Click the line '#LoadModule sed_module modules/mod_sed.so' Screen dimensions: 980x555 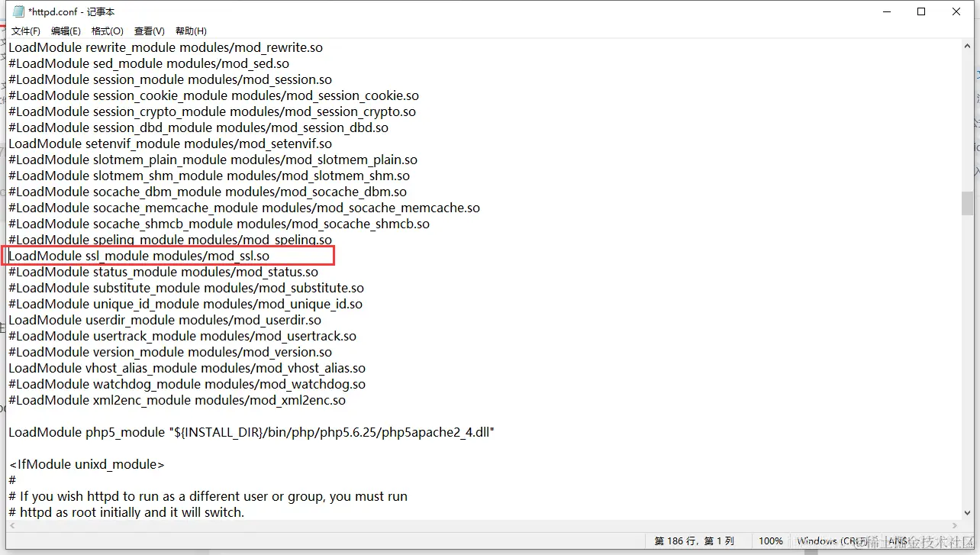(149, 63)
